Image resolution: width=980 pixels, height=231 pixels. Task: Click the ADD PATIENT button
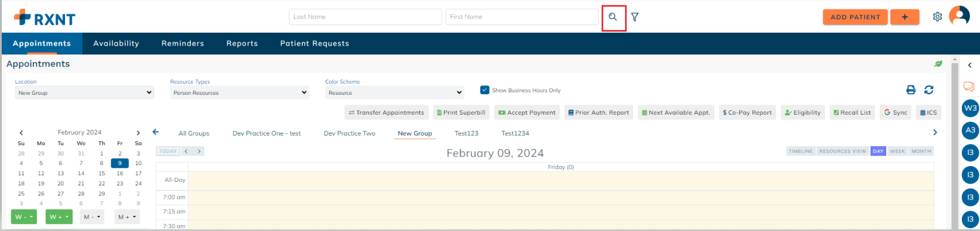pos(855,17)
